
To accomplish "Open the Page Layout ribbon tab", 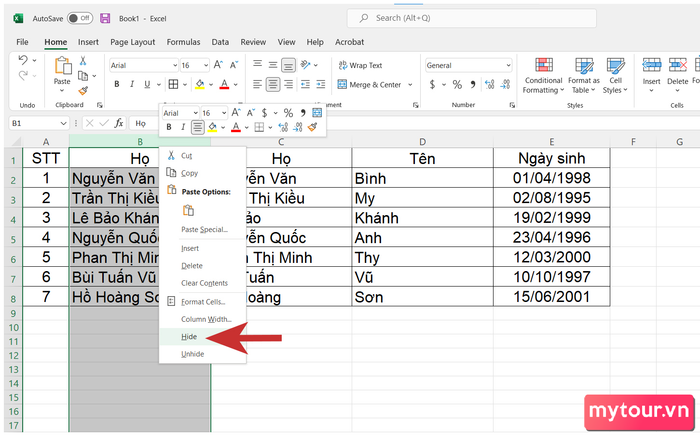I will [x=133, y=42].
